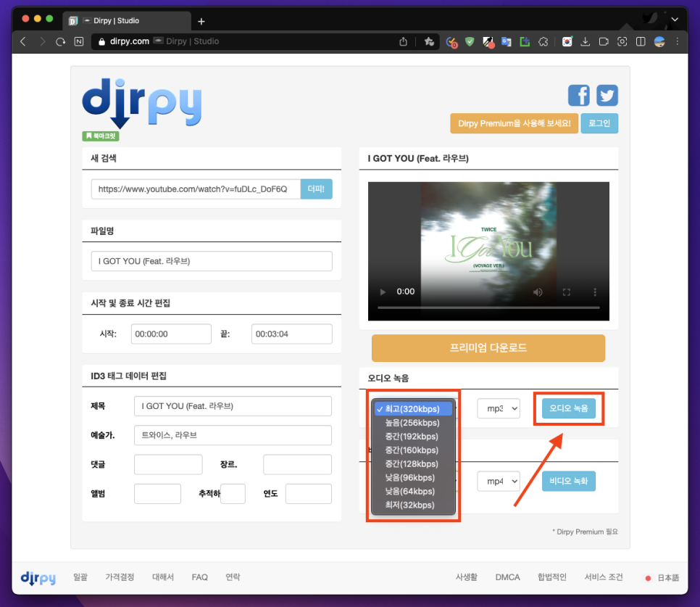Image resolution: width=700 pixels, height=607 pixels.
Task: Go forward with browser forward arrow
Action: pos(42,41)
